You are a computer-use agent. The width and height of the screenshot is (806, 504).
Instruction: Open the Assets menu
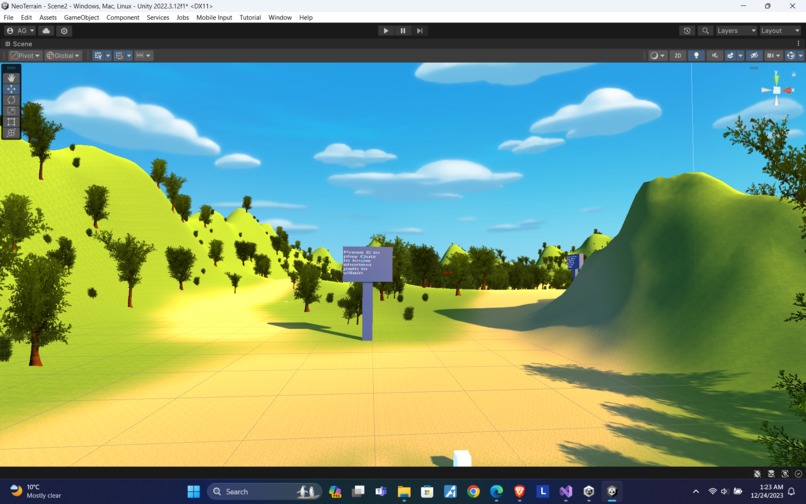tap(48, 17)
